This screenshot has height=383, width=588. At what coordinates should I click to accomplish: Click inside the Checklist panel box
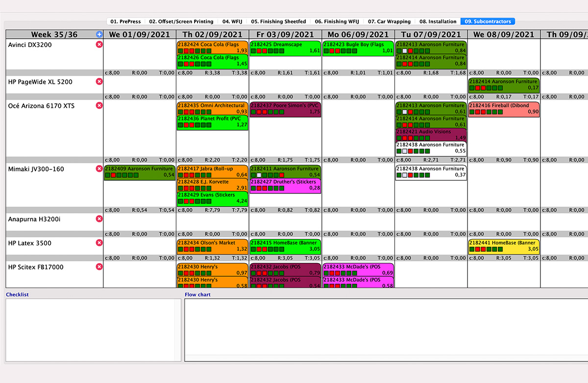[93, 330]
